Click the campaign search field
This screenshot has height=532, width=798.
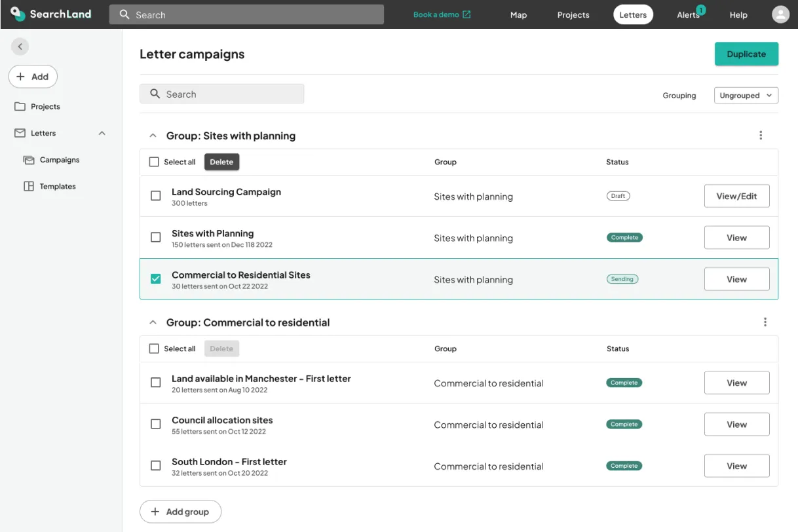[221, 94]
